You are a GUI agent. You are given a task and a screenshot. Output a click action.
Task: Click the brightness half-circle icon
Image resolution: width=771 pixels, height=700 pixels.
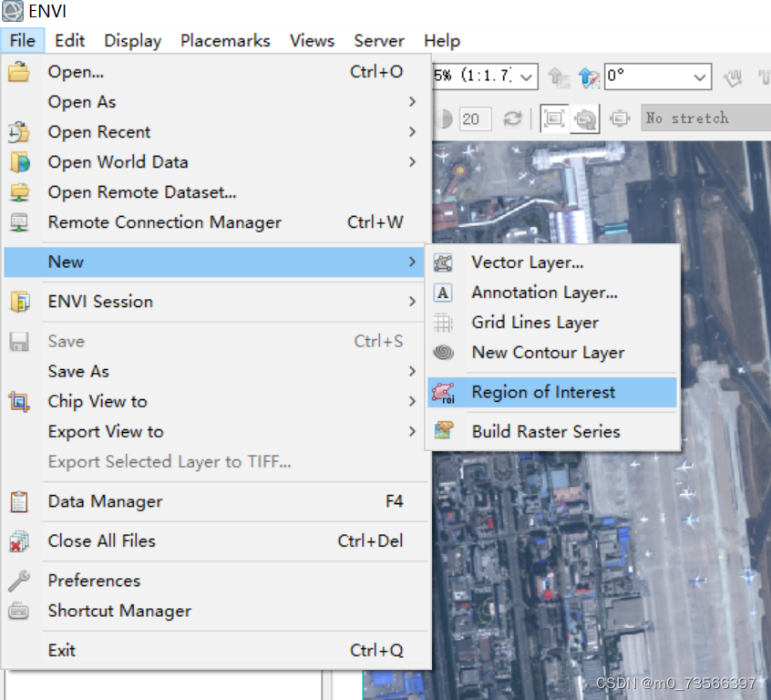443,118
